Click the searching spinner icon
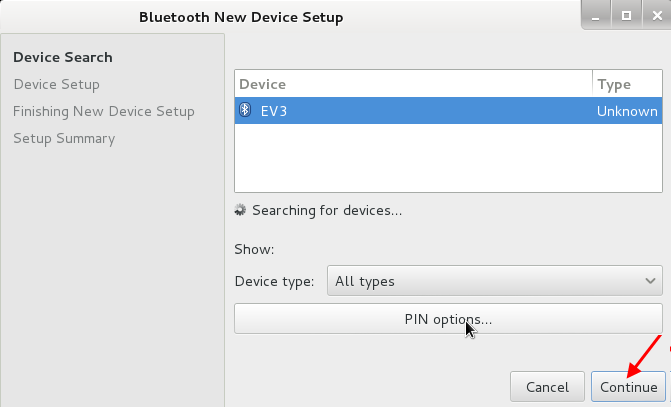Image resolution: width=671 pixels, height=407 pixels. (240, 210)
